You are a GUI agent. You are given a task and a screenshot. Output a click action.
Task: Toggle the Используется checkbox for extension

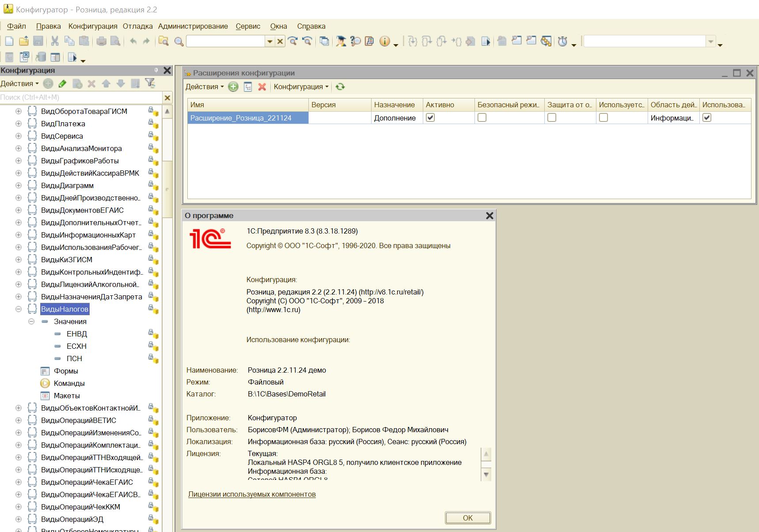tap(603, 117)
